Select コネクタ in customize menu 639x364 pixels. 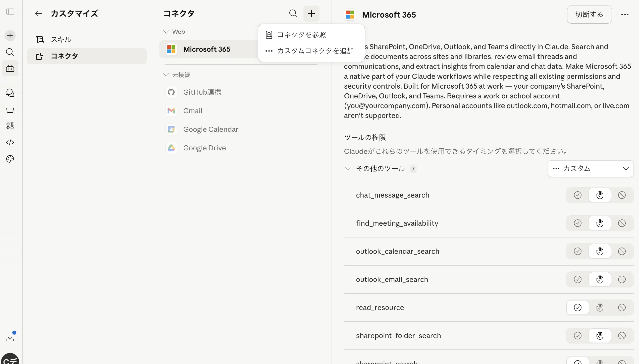(87, 56)
